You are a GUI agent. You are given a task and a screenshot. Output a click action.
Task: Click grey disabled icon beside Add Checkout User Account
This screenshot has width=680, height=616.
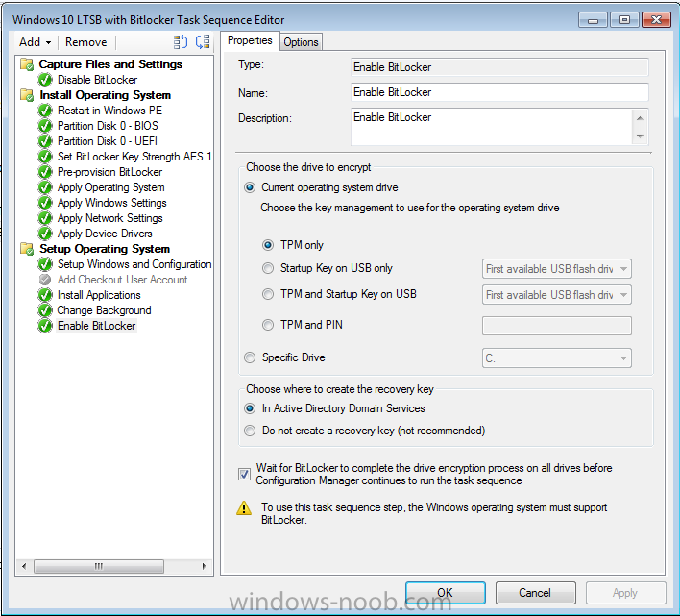(x=45, y=280)
